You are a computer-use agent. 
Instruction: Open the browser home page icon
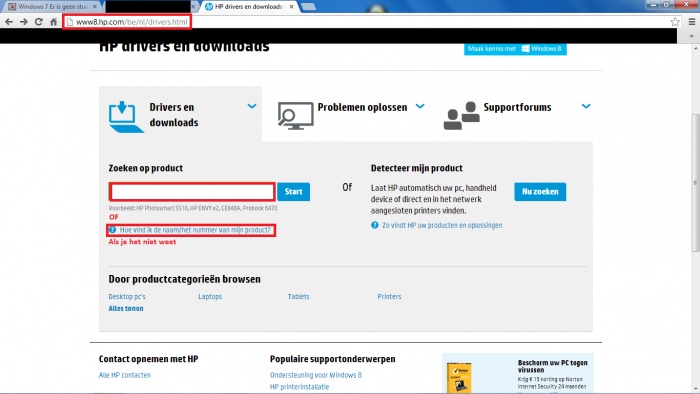pos(53,21)
